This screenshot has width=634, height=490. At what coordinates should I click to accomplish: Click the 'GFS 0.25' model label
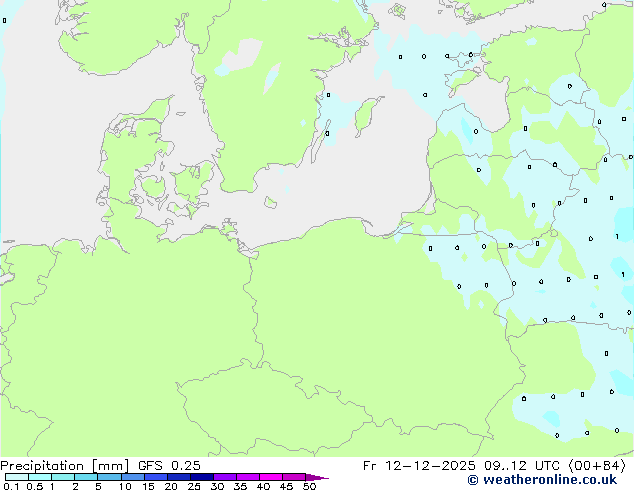(x=169, y=466)
